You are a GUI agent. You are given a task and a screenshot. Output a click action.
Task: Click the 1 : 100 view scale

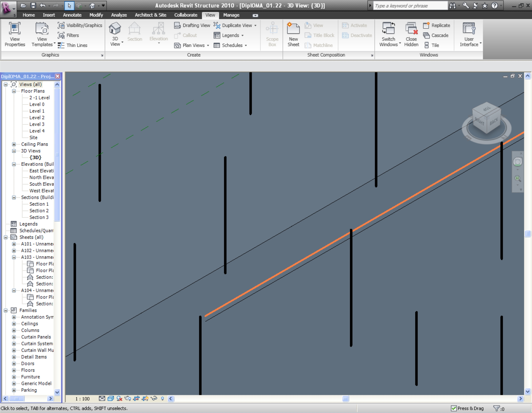click(x=82, y=399)
